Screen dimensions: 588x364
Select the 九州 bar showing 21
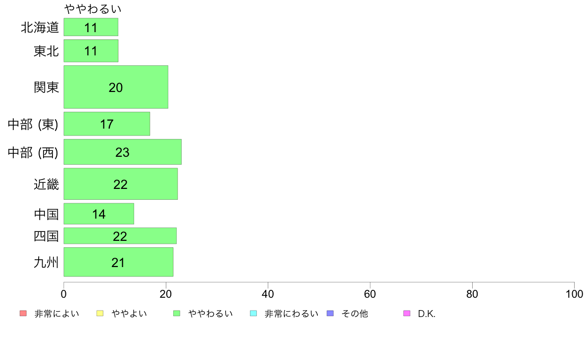[118, 262]
